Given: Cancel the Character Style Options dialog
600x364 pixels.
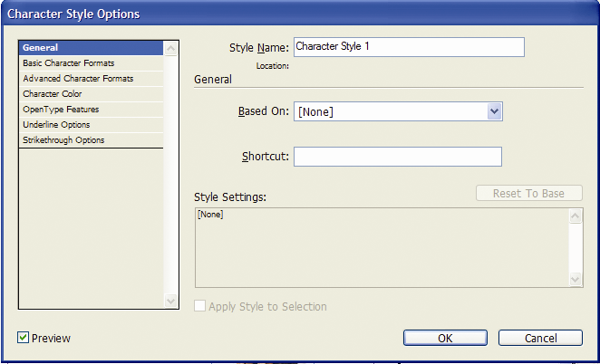Looking at the screenshot, I should tap(540, 338).
